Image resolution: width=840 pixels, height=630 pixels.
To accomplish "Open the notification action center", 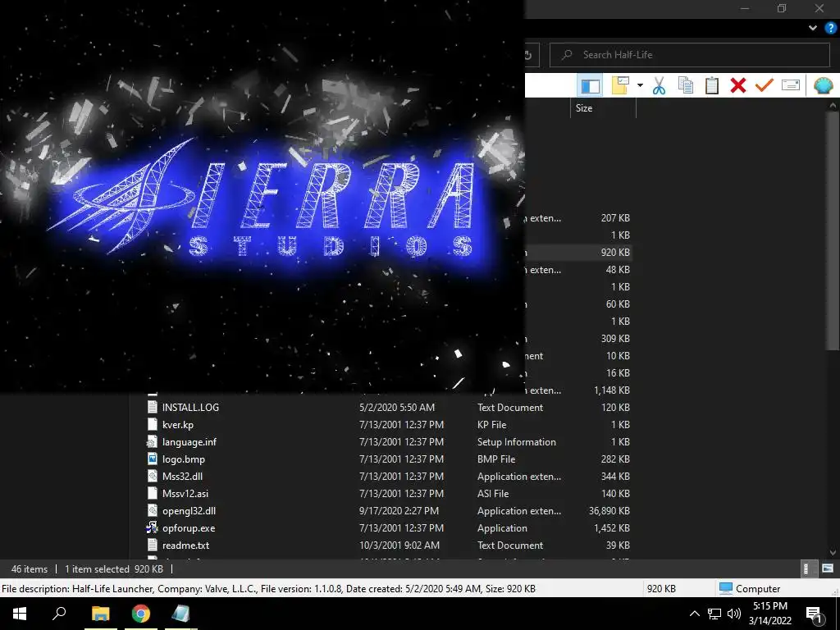I will coord(815,614).
